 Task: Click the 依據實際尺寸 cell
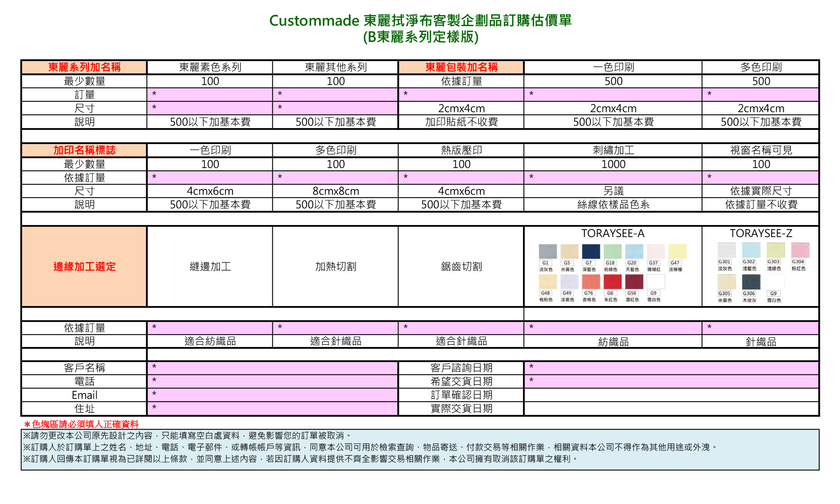click(x=761, y=191)
